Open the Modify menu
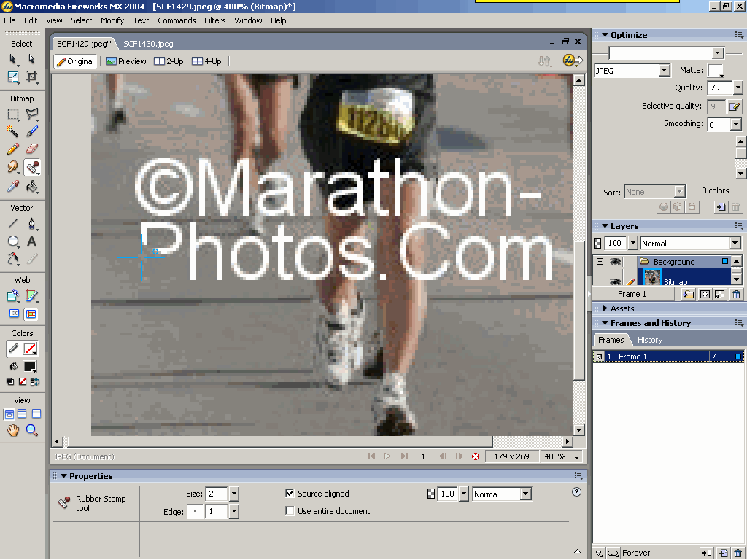 112,20
